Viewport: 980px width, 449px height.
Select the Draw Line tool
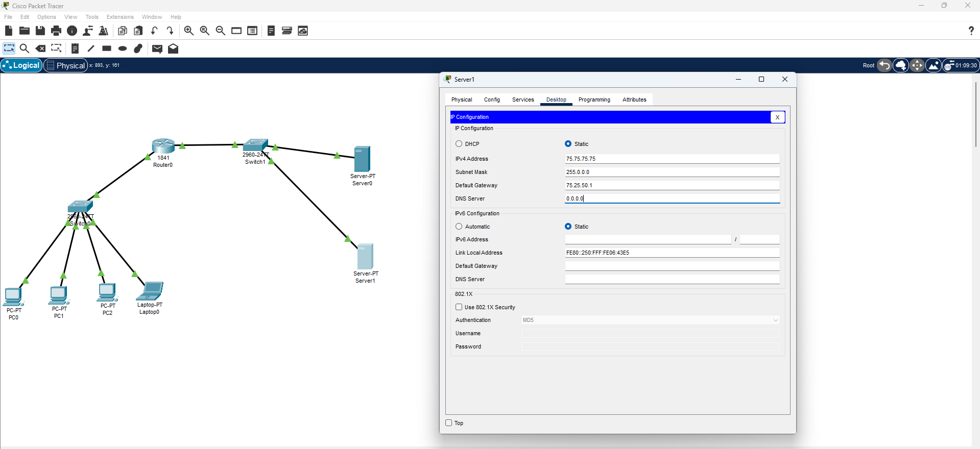tap(91, 48)
